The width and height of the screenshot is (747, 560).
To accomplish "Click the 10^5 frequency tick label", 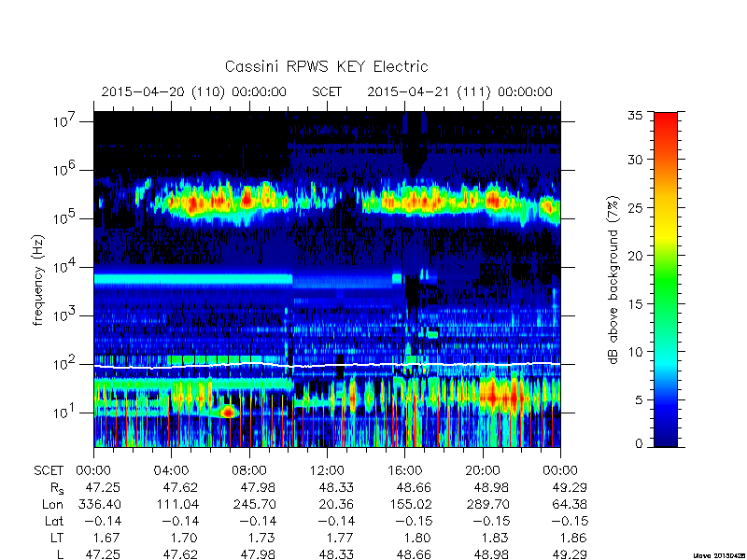I will point(65,218).
